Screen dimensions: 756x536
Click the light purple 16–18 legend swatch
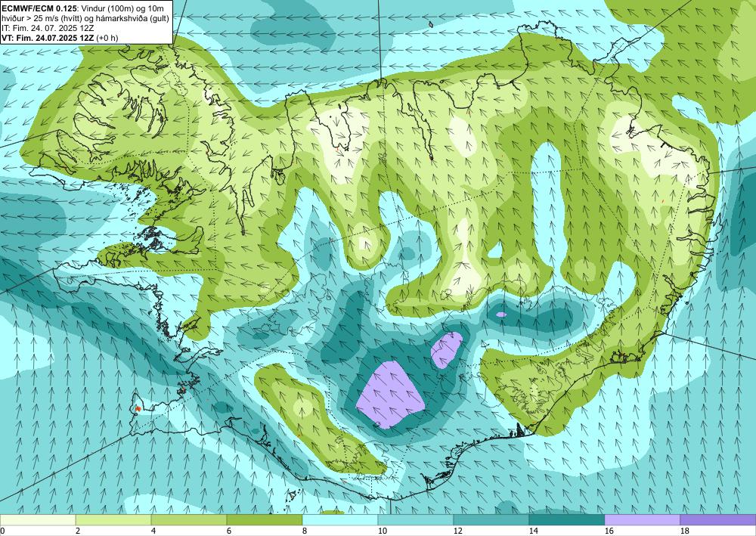pyautogui.click(x=642, y=519)
